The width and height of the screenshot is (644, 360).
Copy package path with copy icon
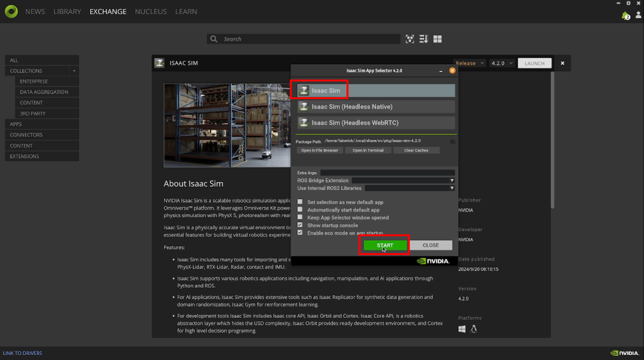coord(452,142)
